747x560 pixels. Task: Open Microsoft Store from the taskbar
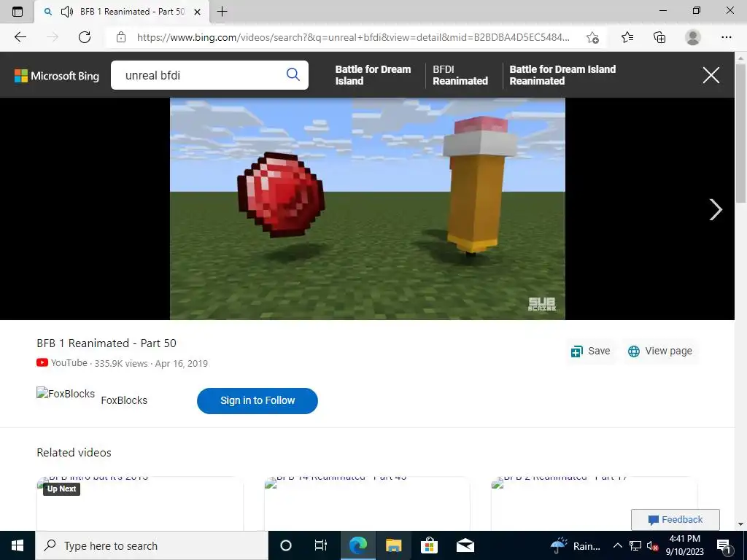[x=429, y=545]
